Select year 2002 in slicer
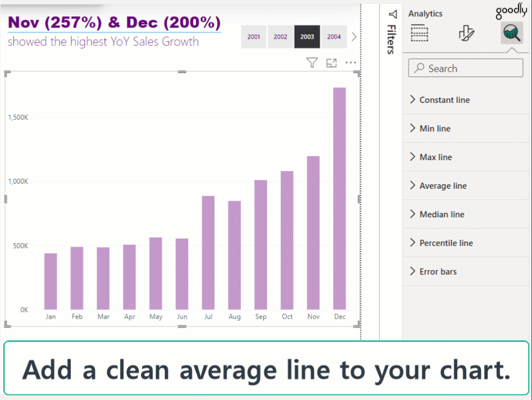This screenshot has width=532, height=400. pyautogui.click(x=281, y=37)
